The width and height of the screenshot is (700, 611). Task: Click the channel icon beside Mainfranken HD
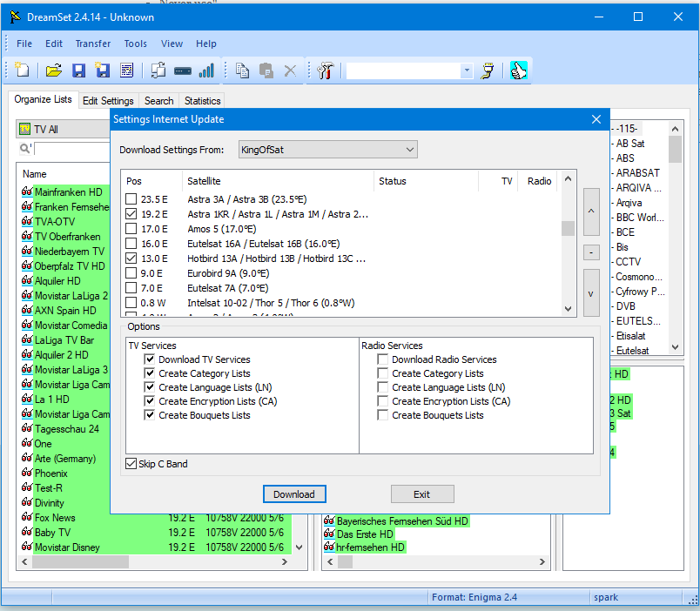[x=27, y=191]
